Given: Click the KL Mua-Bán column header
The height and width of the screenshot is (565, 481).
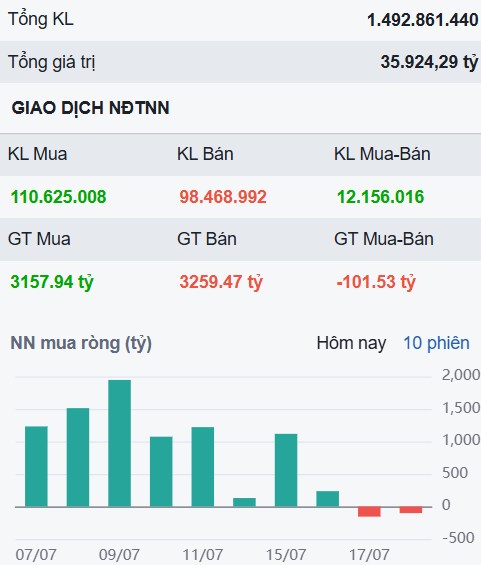Looking at the screenshot, I should pyautogui.click(x=382, y=154).
